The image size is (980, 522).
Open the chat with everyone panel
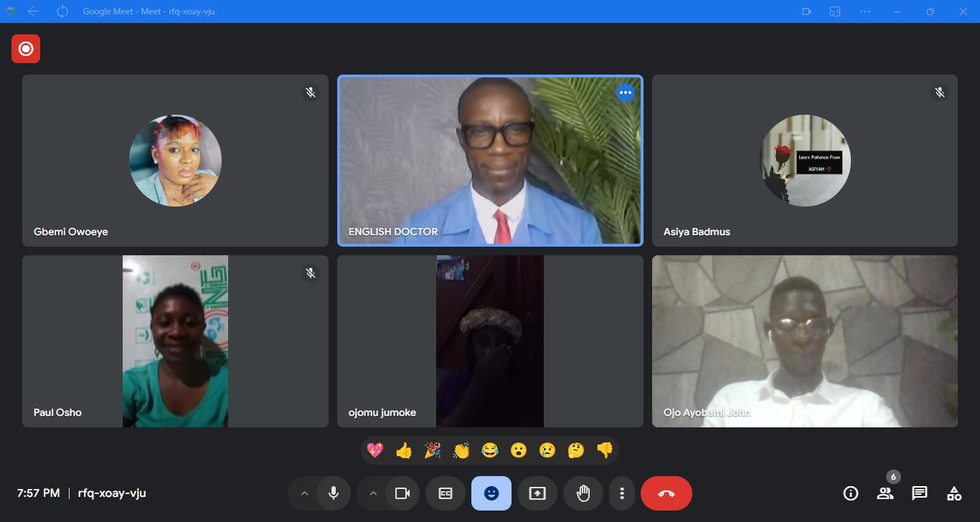(919, 493)
